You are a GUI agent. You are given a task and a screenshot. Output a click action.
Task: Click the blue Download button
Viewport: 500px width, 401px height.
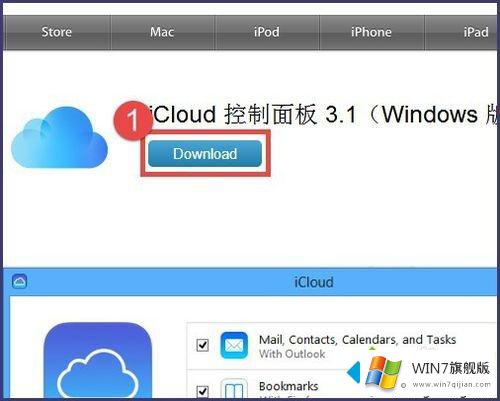(205, 154)
